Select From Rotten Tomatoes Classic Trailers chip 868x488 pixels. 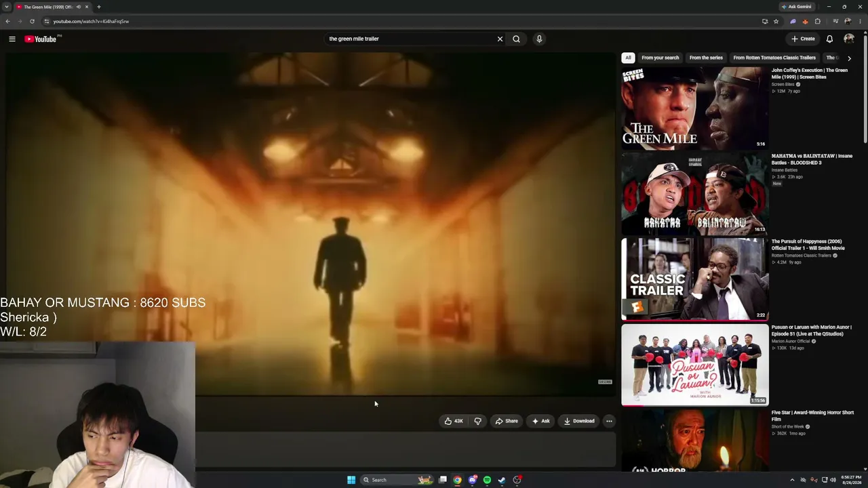click(774, 58)
